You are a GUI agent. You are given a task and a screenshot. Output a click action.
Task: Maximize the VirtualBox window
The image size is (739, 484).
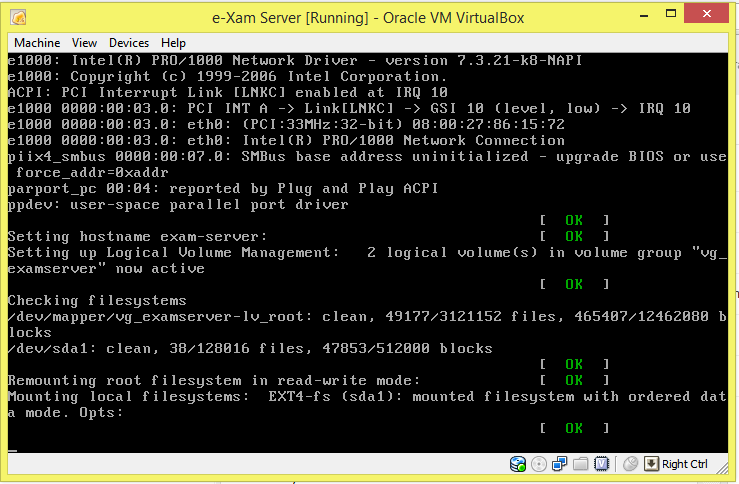[671, 14]
